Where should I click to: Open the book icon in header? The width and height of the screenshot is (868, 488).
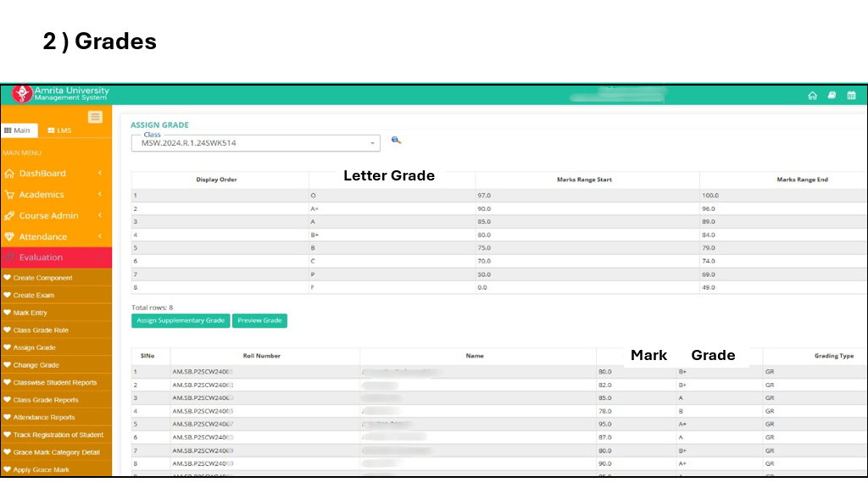coord(832,95)
